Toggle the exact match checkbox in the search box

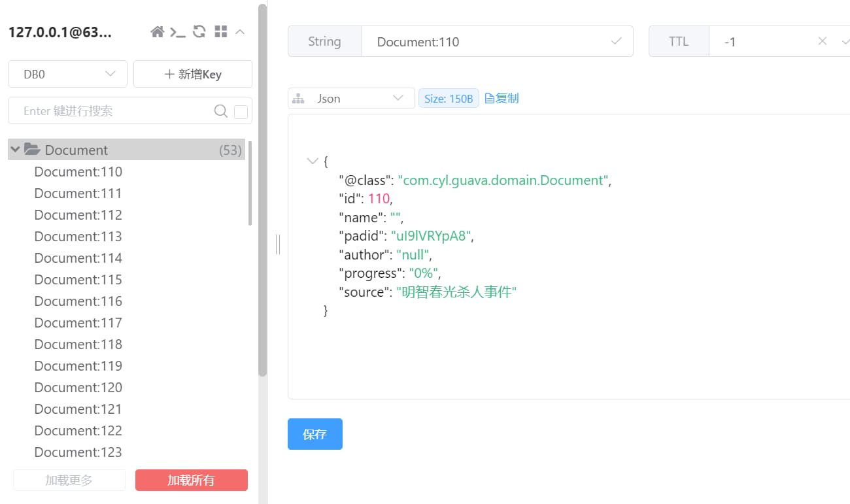point(241,112)
